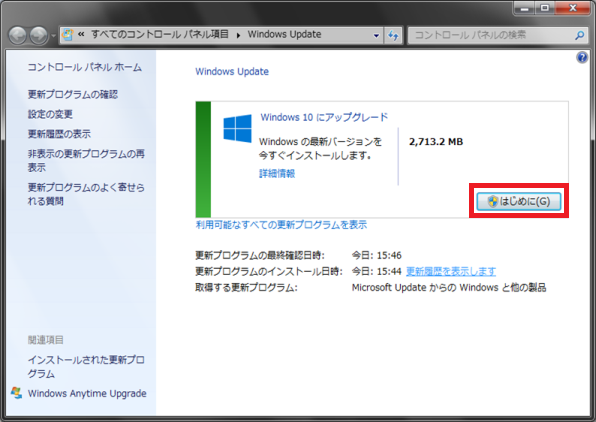Open help with the blue question icon
This screenshot has width=596, height=422.
click(x=582, y=58)
